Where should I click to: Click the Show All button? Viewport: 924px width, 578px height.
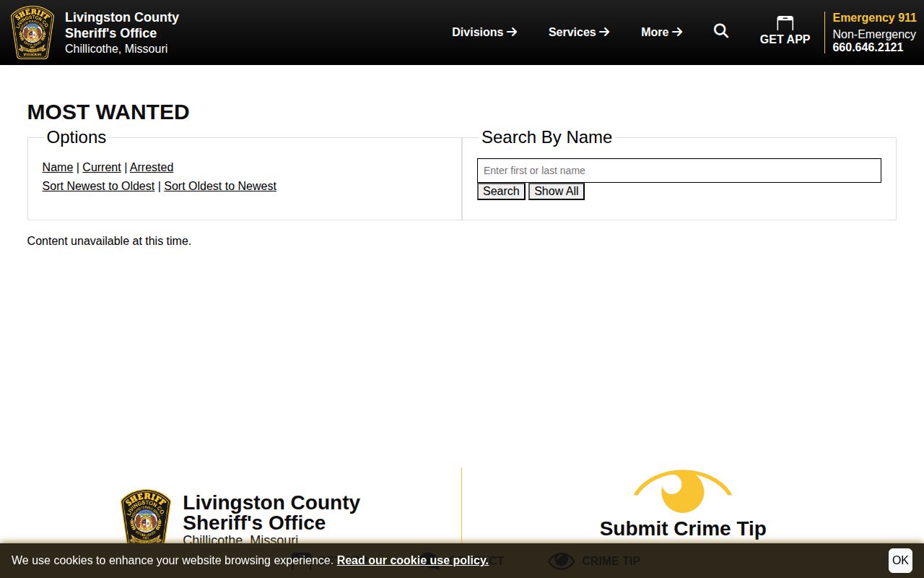(x=557, y=191)
